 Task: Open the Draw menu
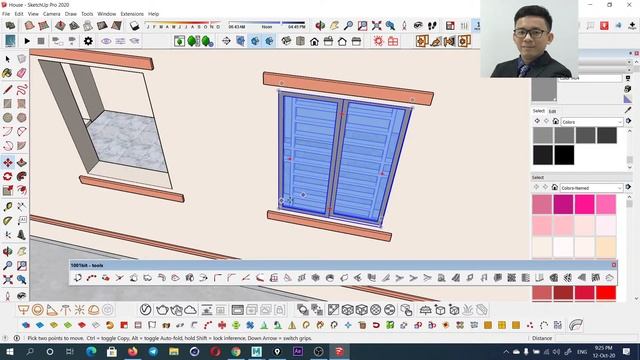tap(71, 14)
